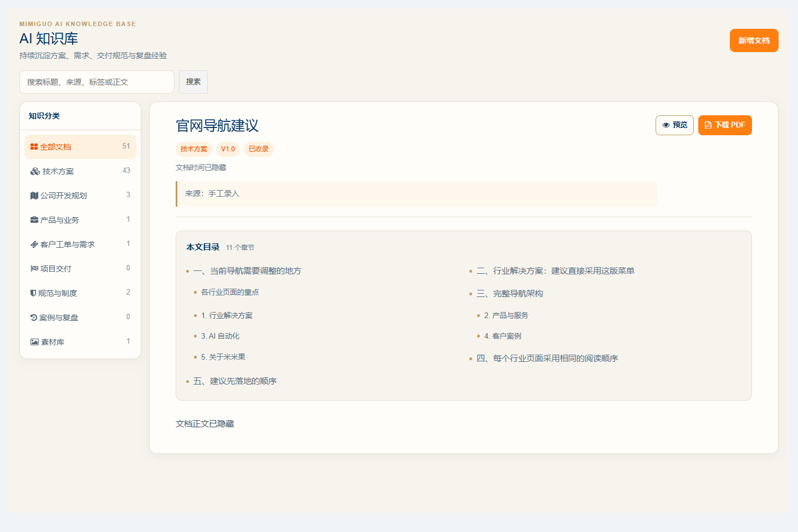The width and height of the screenshot is (798, 532).
Task: Click the 项目交付 category label
Action: [x=56, y=269]
